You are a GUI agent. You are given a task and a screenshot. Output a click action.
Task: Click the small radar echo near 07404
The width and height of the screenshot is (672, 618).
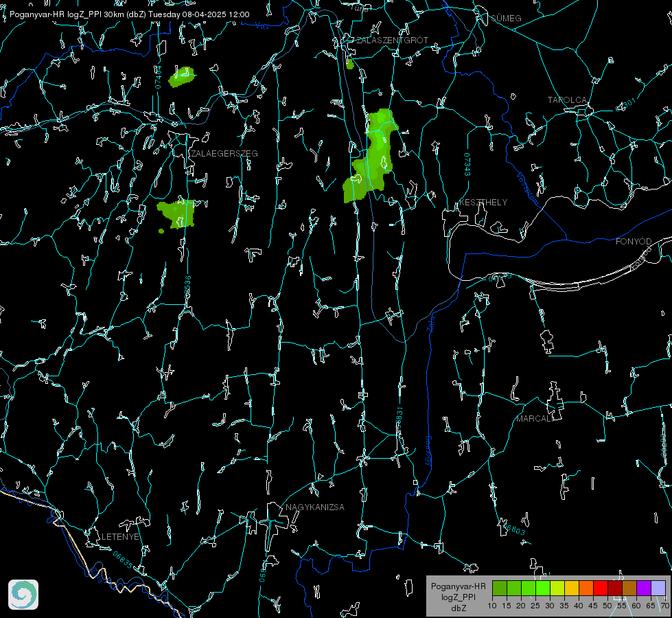(x=182, y=77)
